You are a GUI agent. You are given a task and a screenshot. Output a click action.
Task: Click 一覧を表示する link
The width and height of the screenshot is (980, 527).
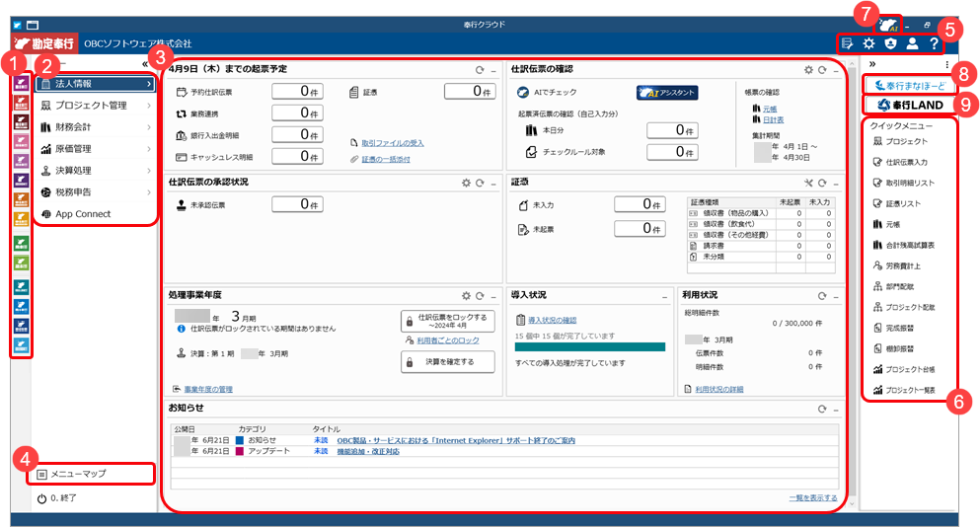click(813, 498)
